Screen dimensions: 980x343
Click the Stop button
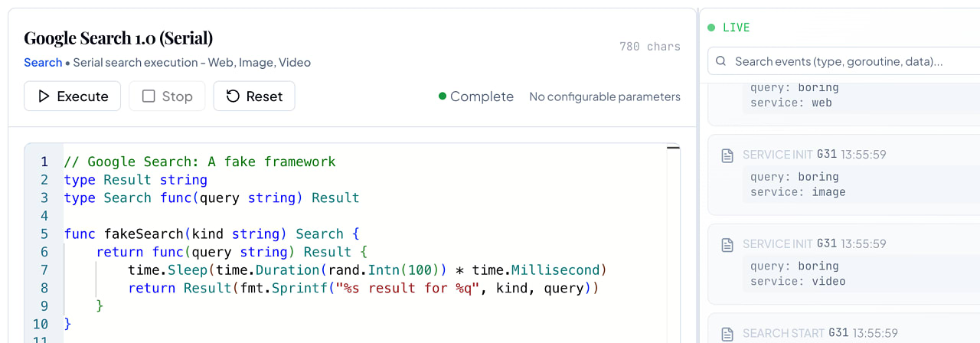click(x=167, y=96)
